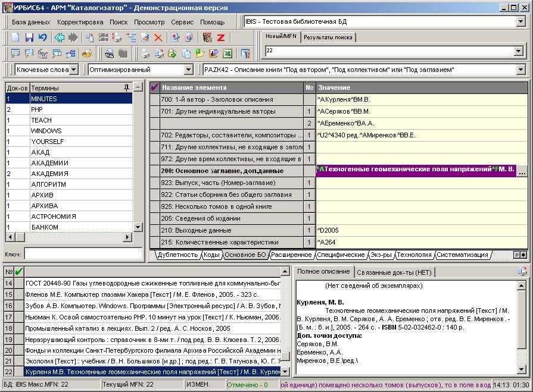Click the printer icon in second toolbar row
Viewport: 533px width, 392px height.
(x=145, y=54)
